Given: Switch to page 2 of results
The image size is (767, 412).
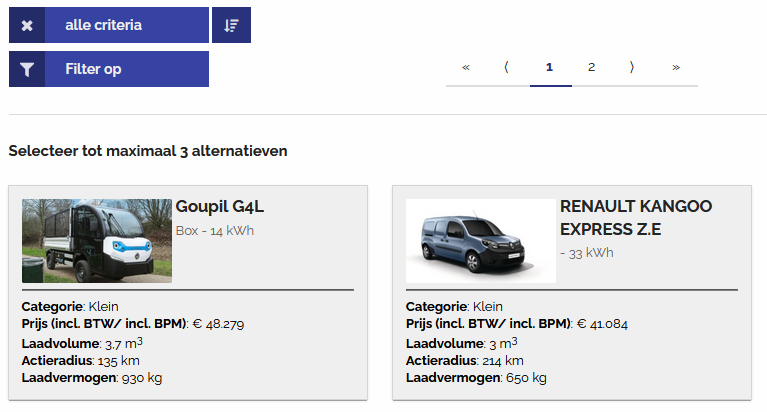Looking at the screenshot, I should [592, 67].
